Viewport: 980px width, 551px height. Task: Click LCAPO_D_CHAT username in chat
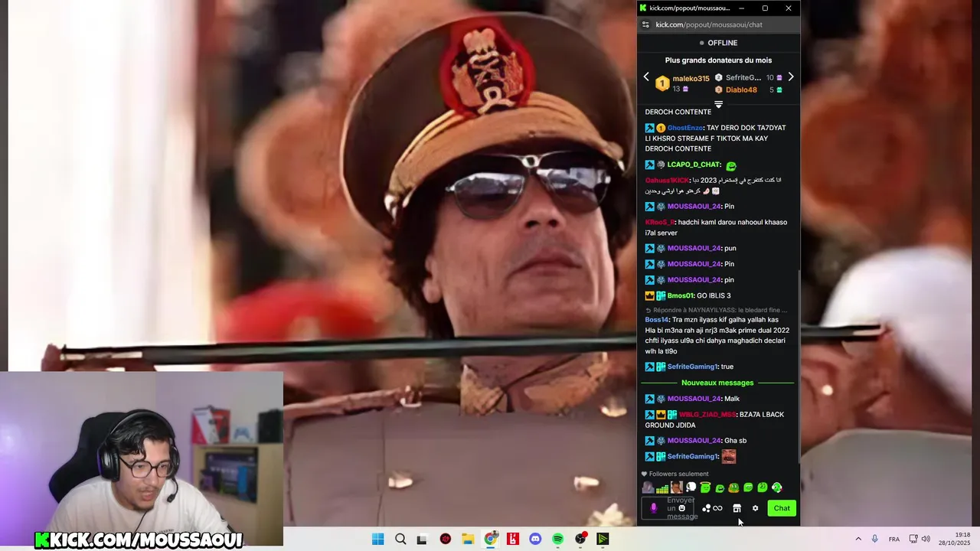(694, 165)
